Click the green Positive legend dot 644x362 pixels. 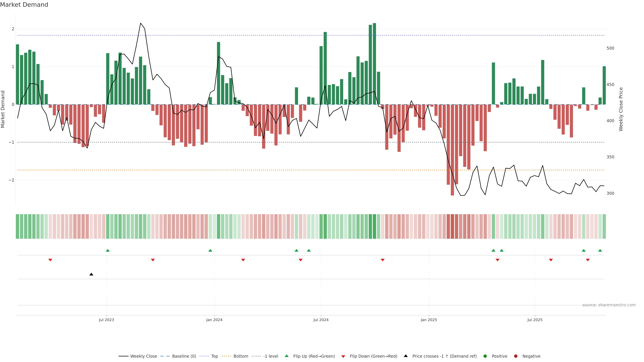[x=485, y=356]
